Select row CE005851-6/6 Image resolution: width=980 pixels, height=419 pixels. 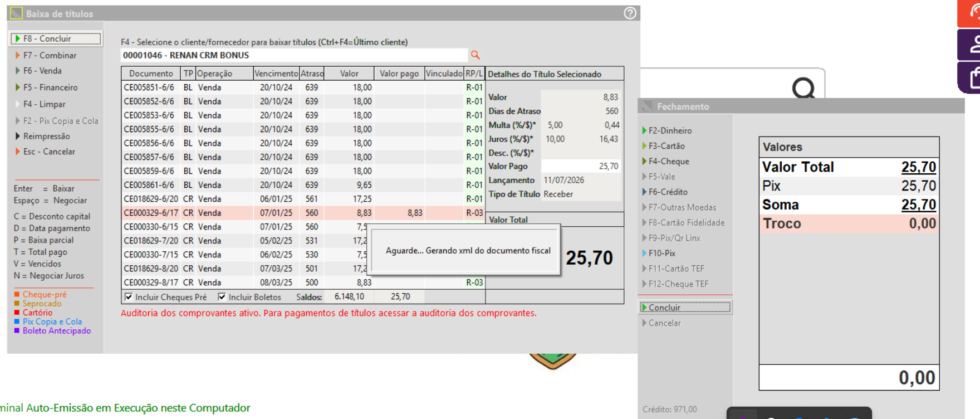pos(303,87)
